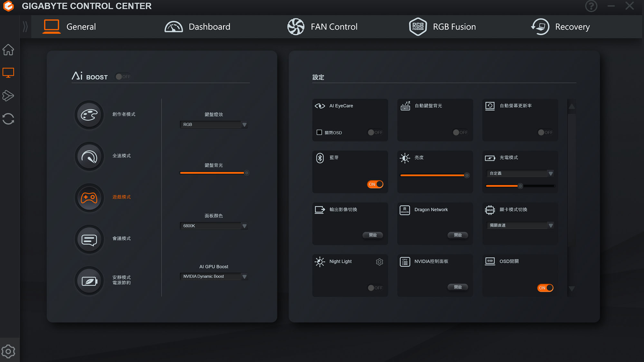Screen dimensions: 644x362
Task: Click the sidebar update refresh icon
Action: pyautogui.click(x=8, y=119)
